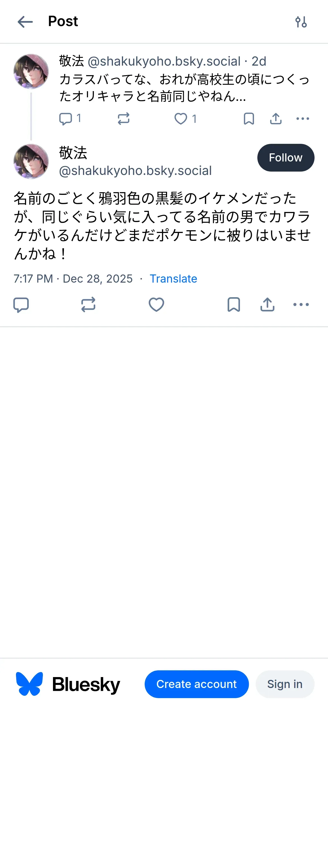Follow the 敬法 account
Viewport: 328px width, 868px height.
(285, 158)
